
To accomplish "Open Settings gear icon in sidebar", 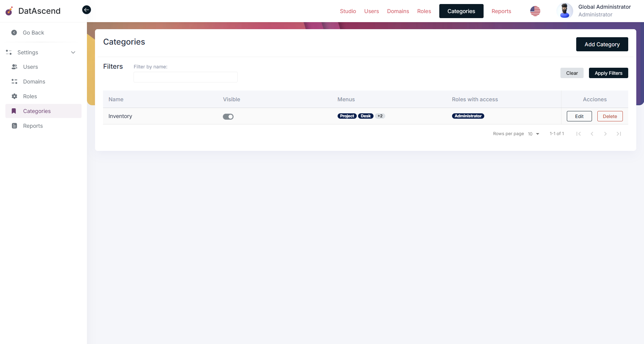I will 8,52.
